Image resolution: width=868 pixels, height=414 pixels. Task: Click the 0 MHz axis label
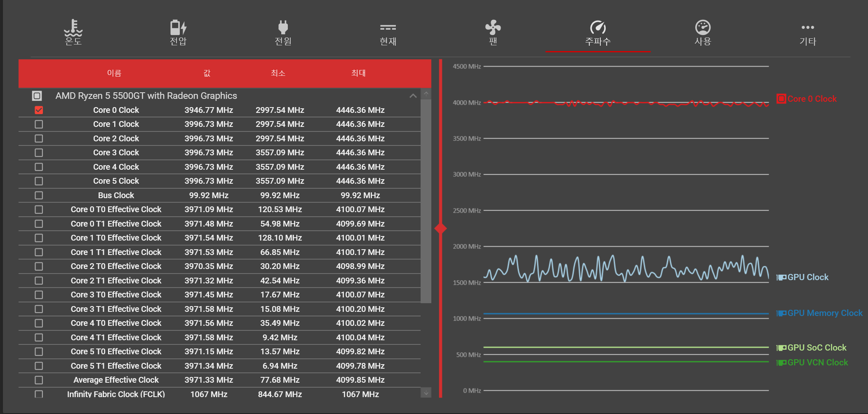tap(472, 391)
